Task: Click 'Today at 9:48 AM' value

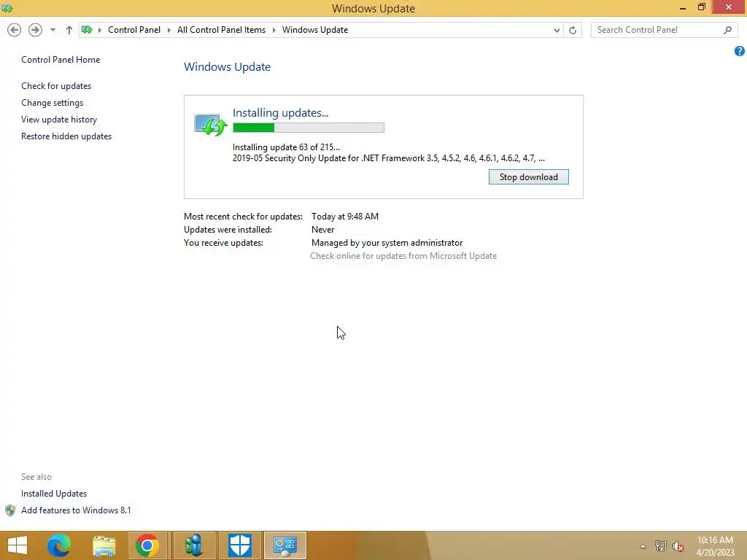Action: pos(345,216)
